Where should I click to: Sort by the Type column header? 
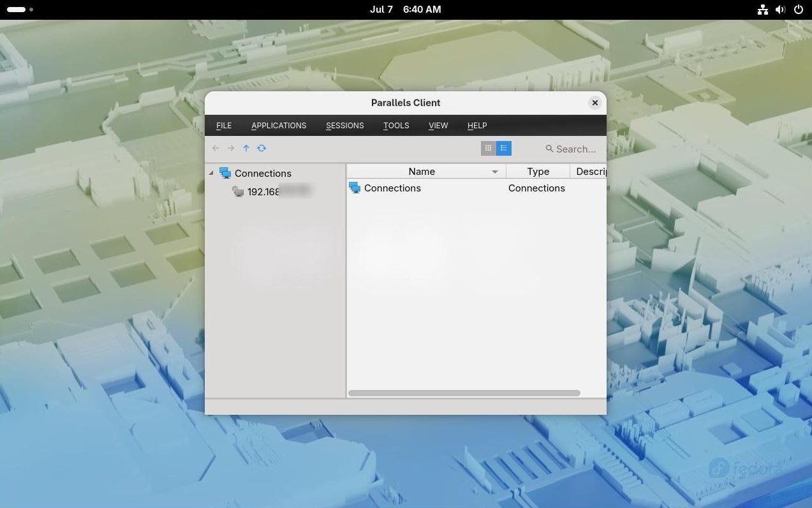(538, 172)
